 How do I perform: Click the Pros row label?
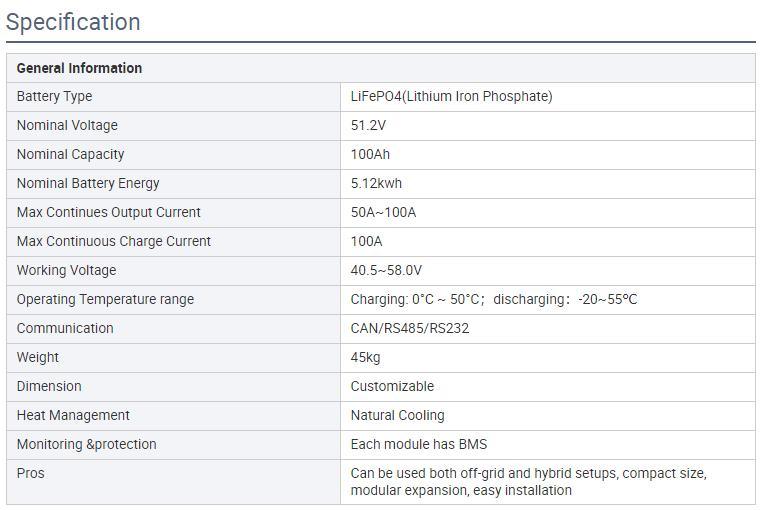tap(31, 474)
